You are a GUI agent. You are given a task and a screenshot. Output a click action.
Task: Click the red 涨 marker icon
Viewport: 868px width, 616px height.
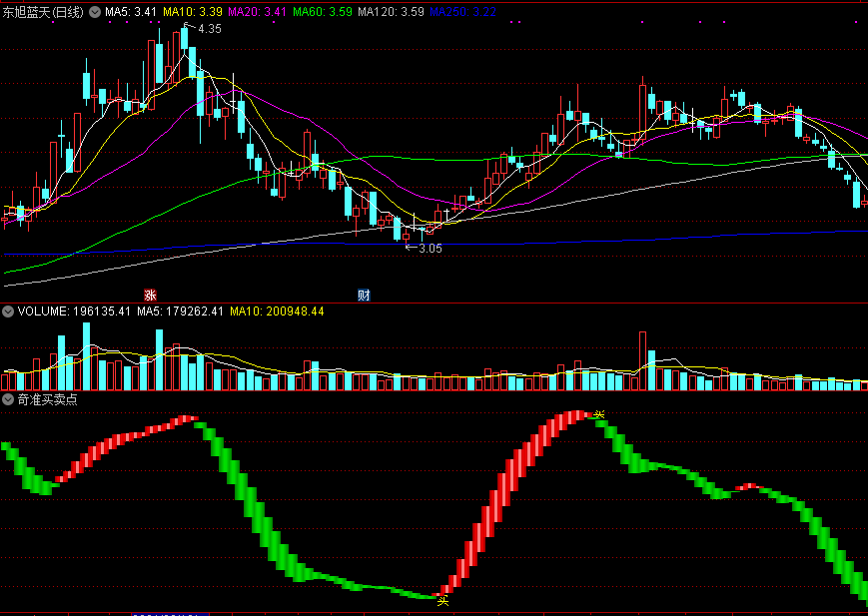[x=150, y=295]
